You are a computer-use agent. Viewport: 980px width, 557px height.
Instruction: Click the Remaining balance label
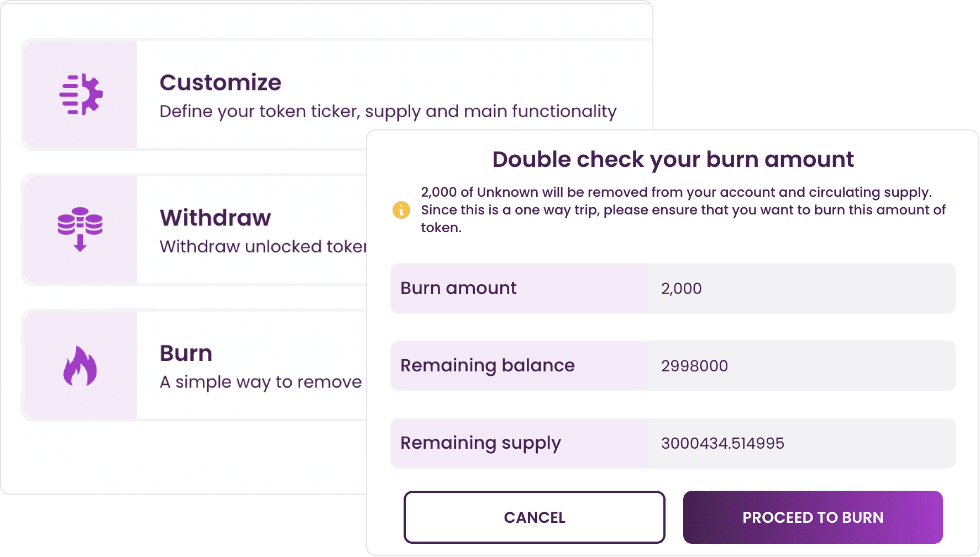pyautogui.click(x=488, y=366)
